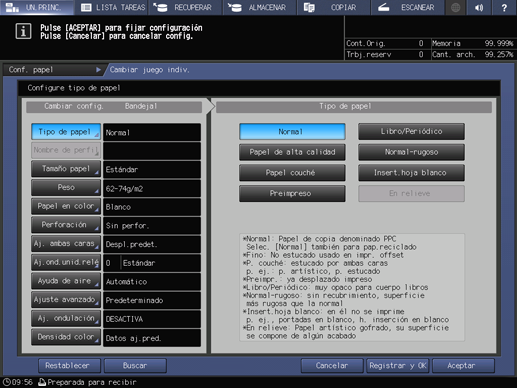
Task: Click the Preparada para recibir status
Action: [x=92, y=382]
